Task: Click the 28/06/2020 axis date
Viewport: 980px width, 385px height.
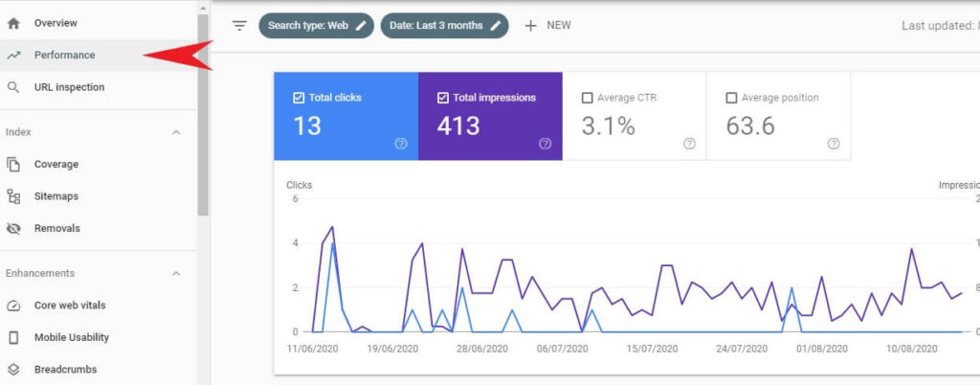Action: 483,349
